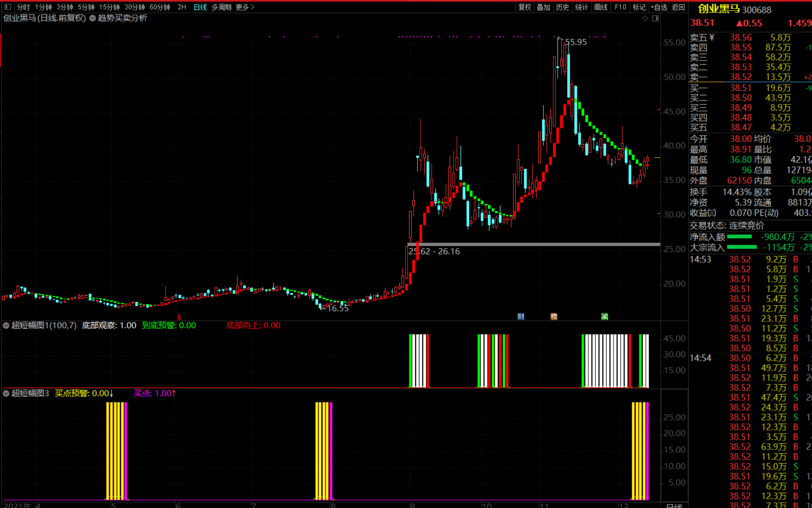Image resolution: width=812 pixels, height=508 pixels.
Task: Click the red S marker on chart
Action: pyautogui.click(x=179, y=317)
